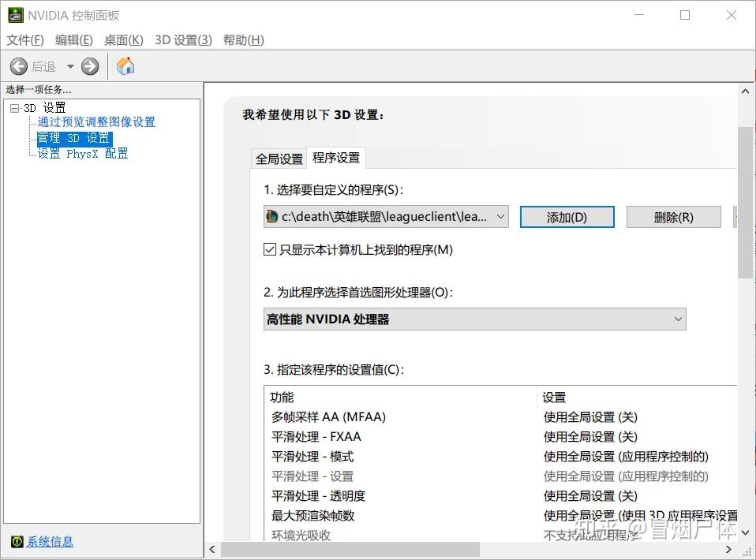Switch to the 全局设置 tab
The height and width of the screenshot is (560, 756).
tap(279, 159)
